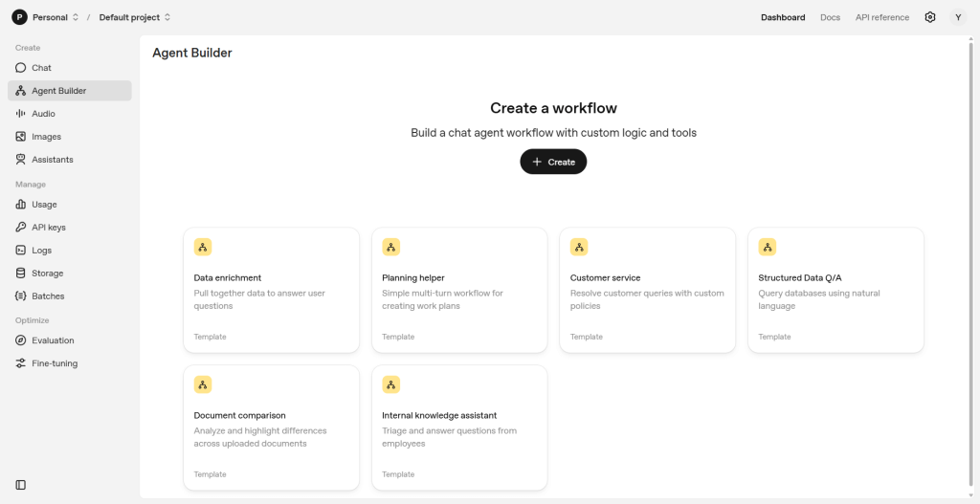Open the Images section icon
The height and width of the screenshot is (504, 980).
(21, 137)
